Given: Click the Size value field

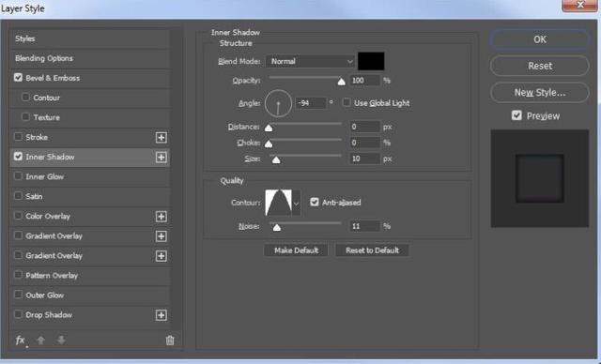Looking at the screenshot, I should pyautogui.click(x=365, y=159).
